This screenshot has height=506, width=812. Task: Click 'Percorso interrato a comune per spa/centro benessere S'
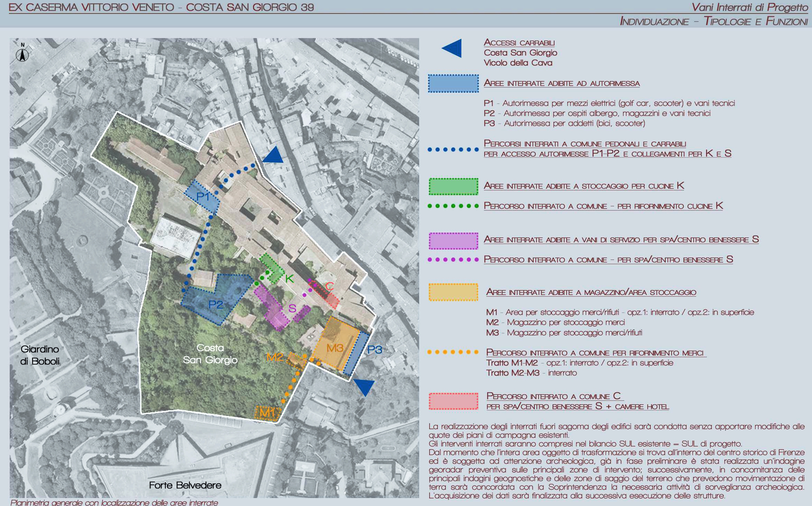point(608,260)
